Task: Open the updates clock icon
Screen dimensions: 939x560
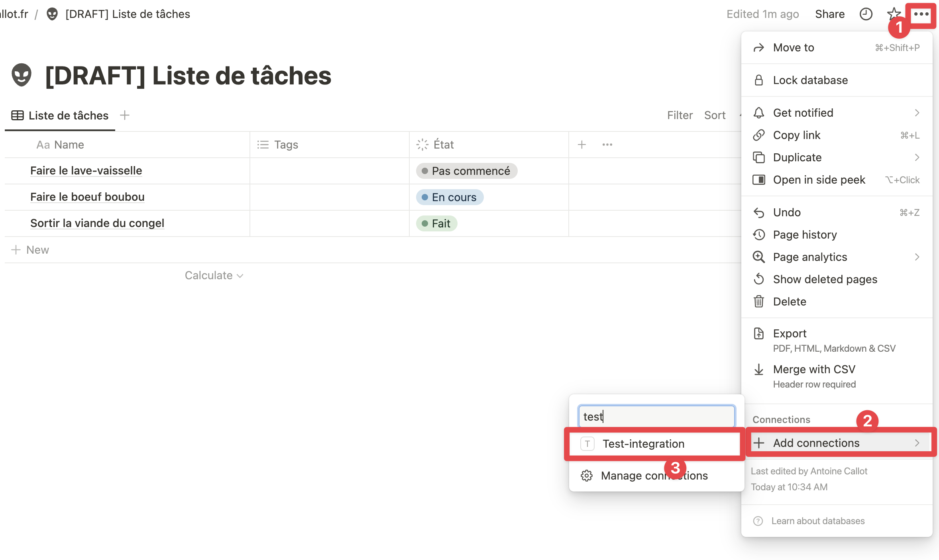Action: [866, 14]
